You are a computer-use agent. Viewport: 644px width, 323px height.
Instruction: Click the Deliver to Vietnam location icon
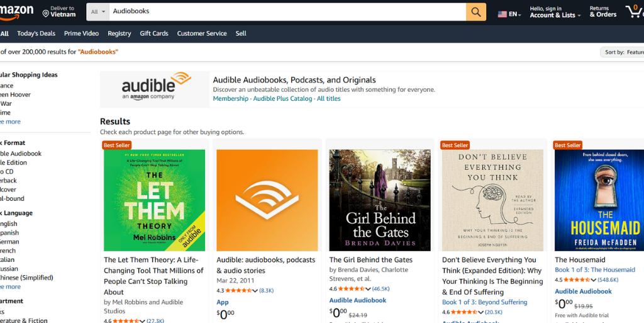pos(46,13)
